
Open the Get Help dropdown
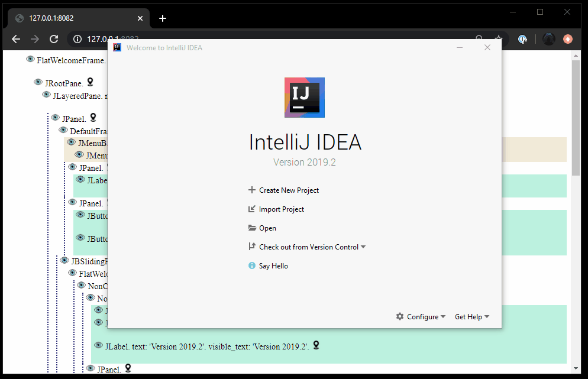click(471, 317)
